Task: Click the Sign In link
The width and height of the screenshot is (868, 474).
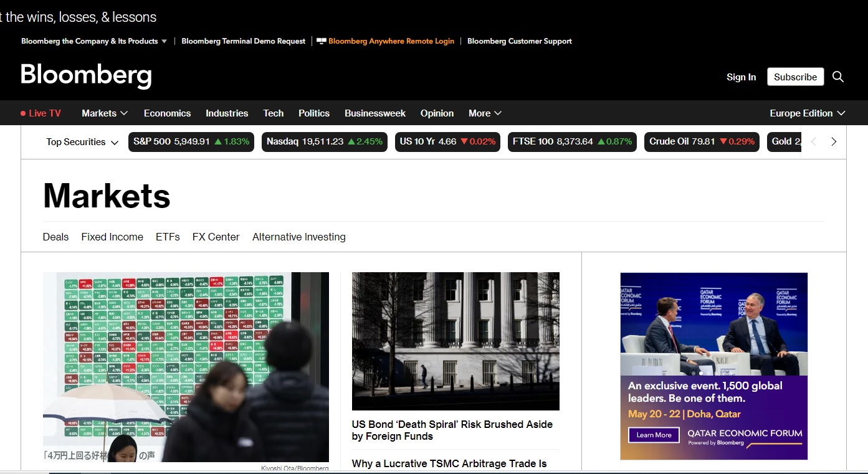Action: 741,77
